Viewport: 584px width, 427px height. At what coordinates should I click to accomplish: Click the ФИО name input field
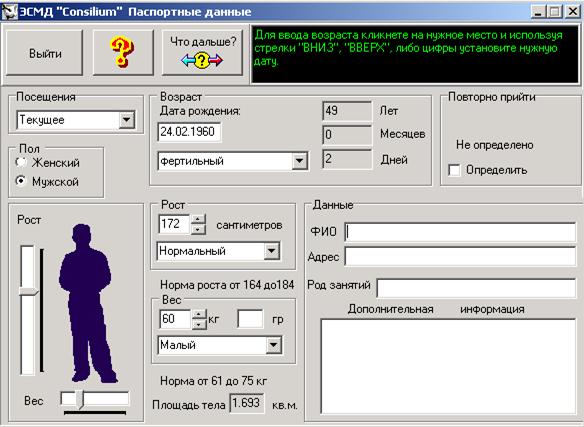tap(460, 232)
